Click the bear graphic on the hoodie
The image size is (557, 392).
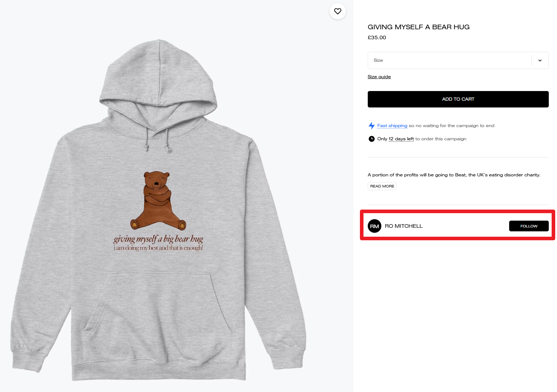[x=158, y=201]
